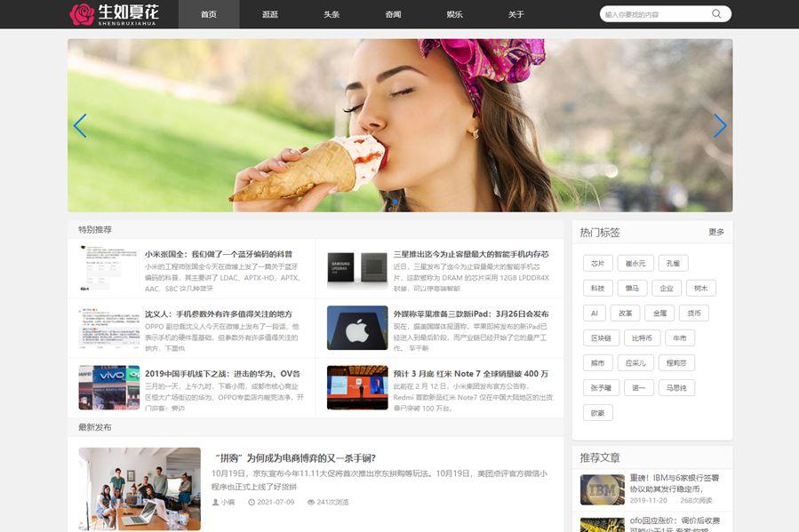Show the next carousel slide
This screenshot has height=532, width=799.
point(720,126)
